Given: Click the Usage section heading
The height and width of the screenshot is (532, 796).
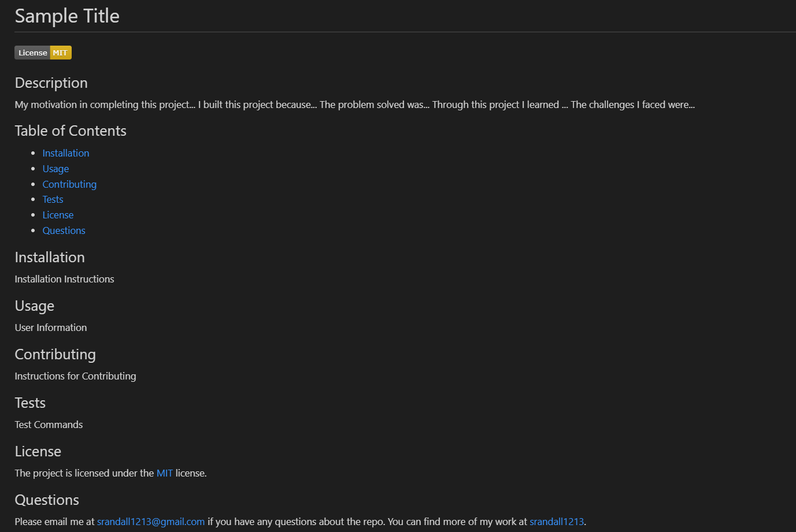Looking at the screenshot, I should (x=35, y=306).
